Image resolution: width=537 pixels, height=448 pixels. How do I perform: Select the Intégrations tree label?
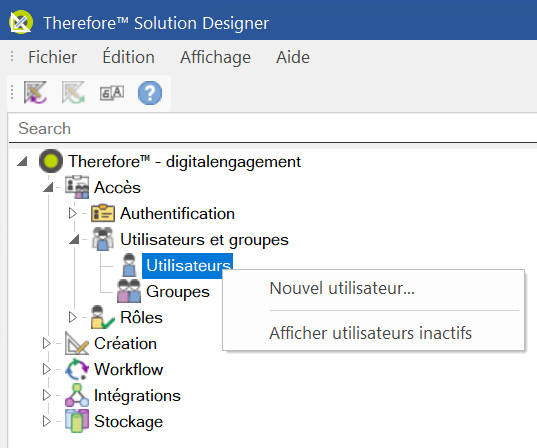pyautogui.click(x=137, y=396)
